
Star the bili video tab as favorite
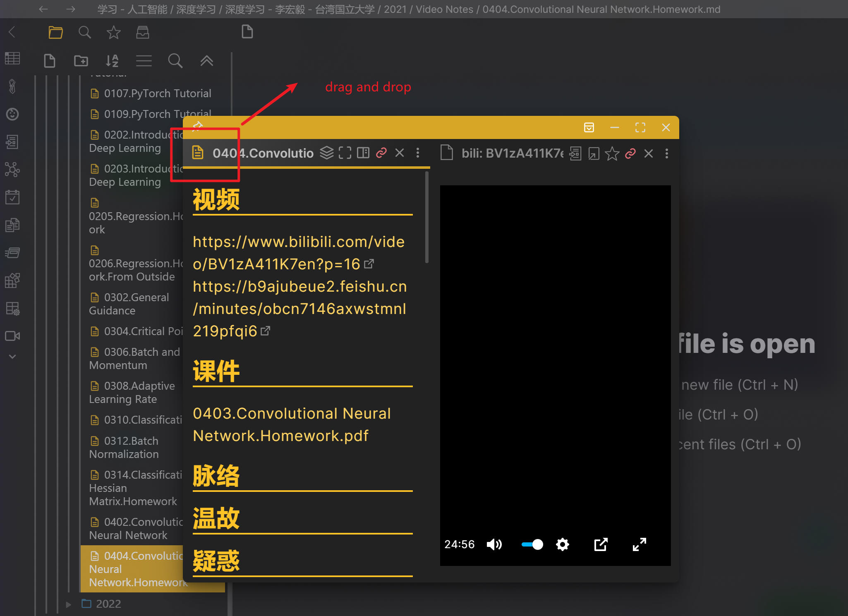point(612,153)
